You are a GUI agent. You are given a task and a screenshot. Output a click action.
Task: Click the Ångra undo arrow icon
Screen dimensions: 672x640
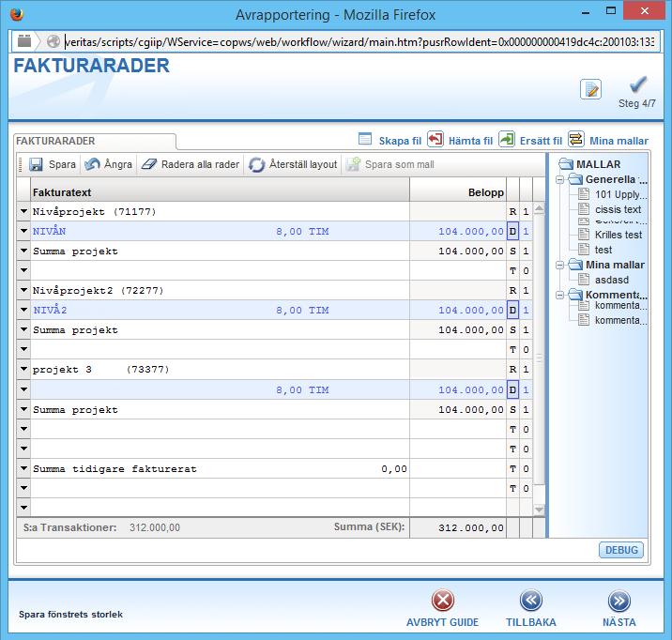click(x=92, y=164)
